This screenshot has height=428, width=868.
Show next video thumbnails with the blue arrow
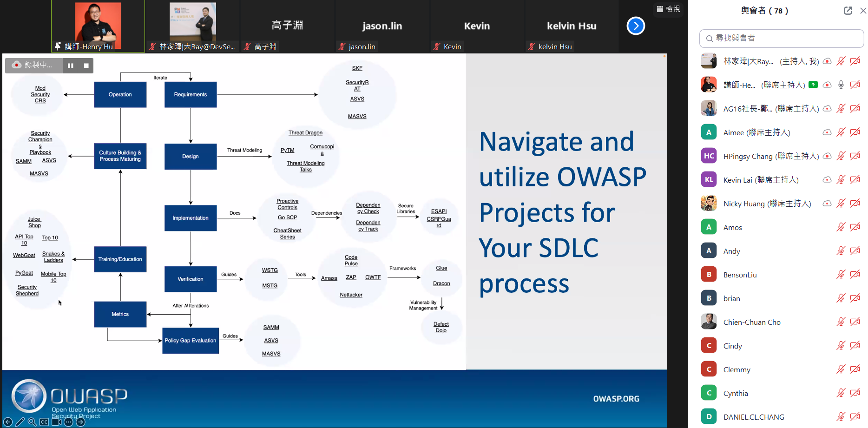(x=636, y=26)
